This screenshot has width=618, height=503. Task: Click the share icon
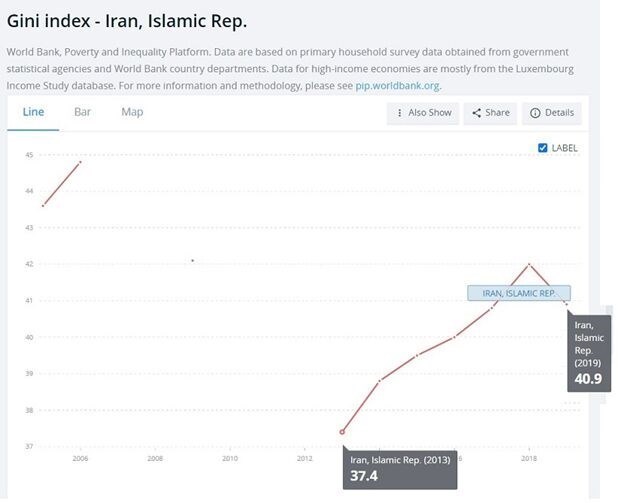(477, 113)
